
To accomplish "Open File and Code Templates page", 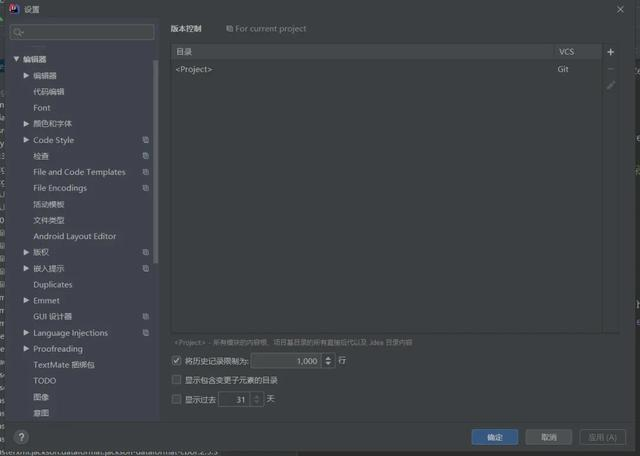I will 79,172.
